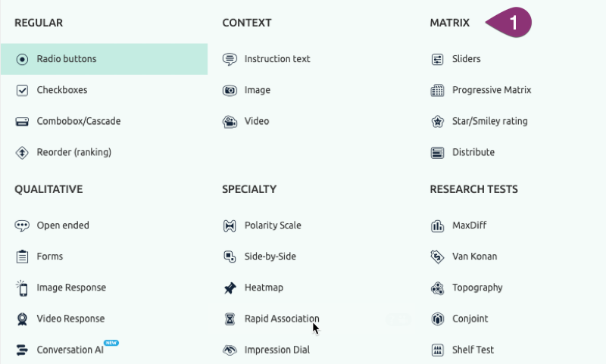Select the Combobox/Cascade icon

pyautogui.click(x=22, y=121)
